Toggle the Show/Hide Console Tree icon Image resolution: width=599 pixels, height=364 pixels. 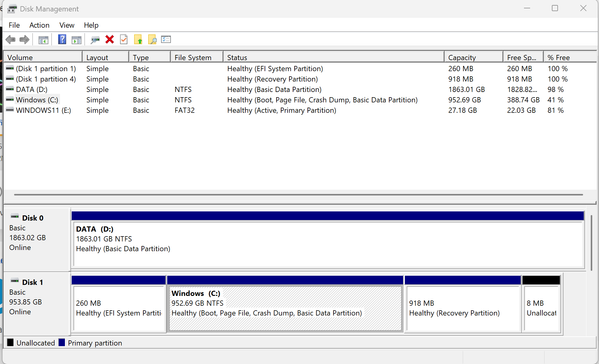point(43,40)
